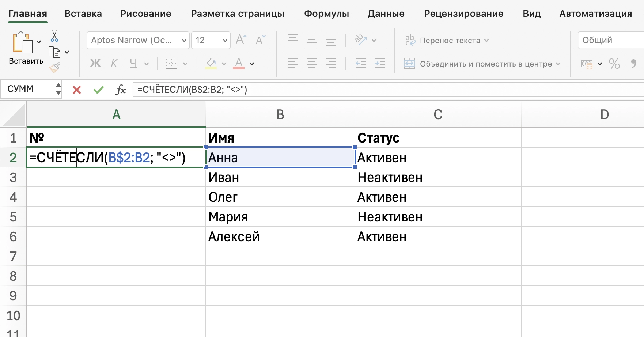Click the Increase Font Size icon
The height and width of the screenshot is (337, 644).
click(241, 39)
